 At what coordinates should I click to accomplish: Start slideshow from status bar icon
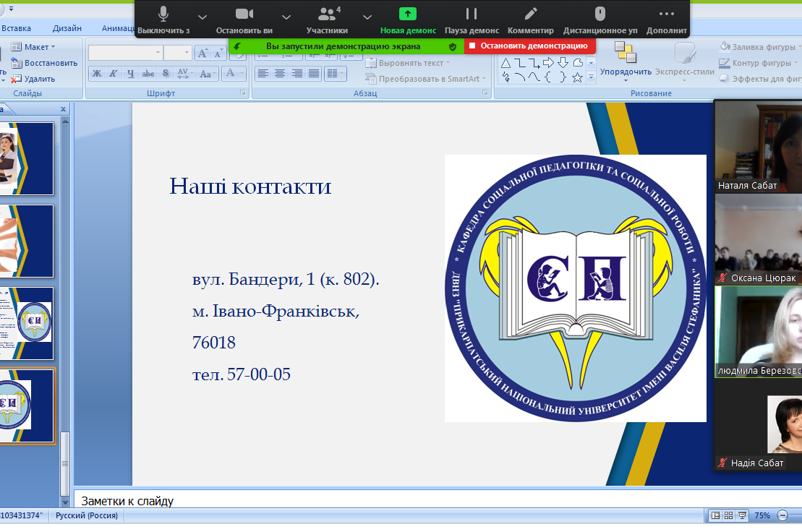click(x=743, y=516)
